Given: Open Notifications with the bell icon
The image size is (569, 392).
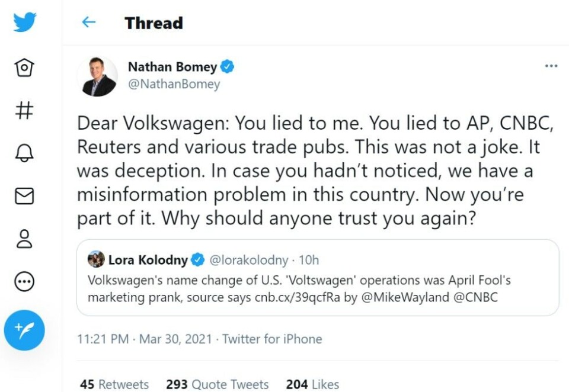Looking at the screenshot, I should tap(24, 153).
